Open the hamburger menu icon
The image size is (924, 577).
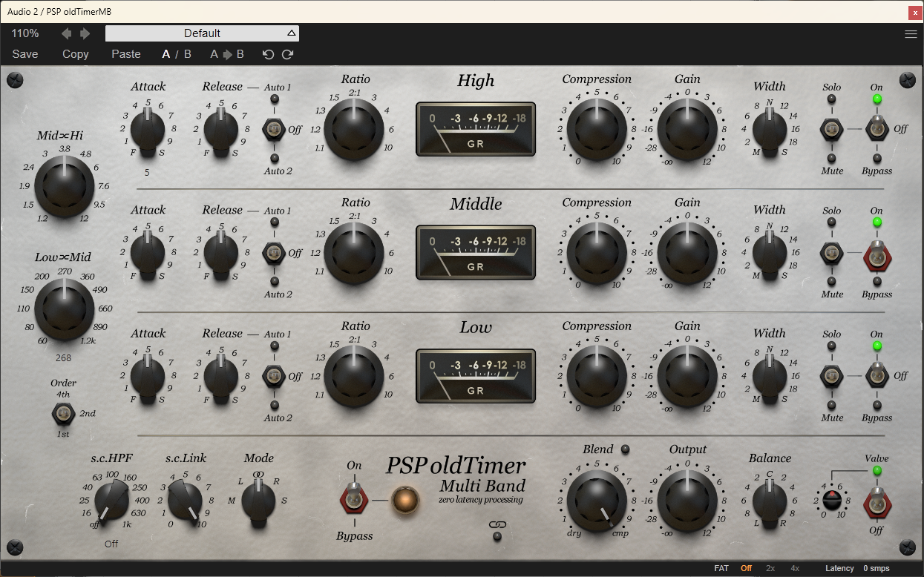click(x=911, y=33)
